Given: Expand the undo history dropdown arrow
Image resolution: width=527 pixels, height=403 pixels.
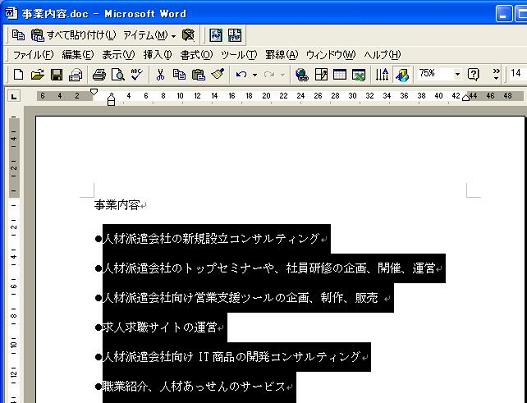Looking at the screenshot, I should pyautogui.click(x=255, y=75).
